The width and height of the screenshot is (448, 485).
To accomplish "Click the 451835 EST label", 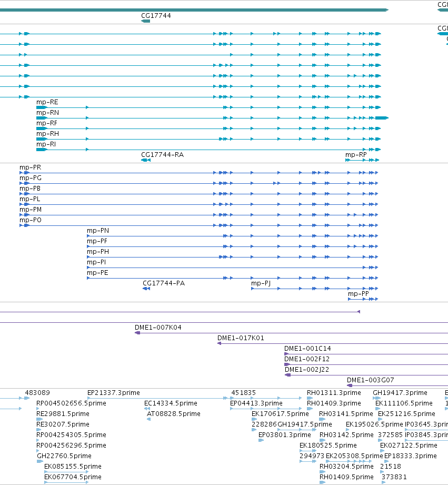I will (243, 392).
